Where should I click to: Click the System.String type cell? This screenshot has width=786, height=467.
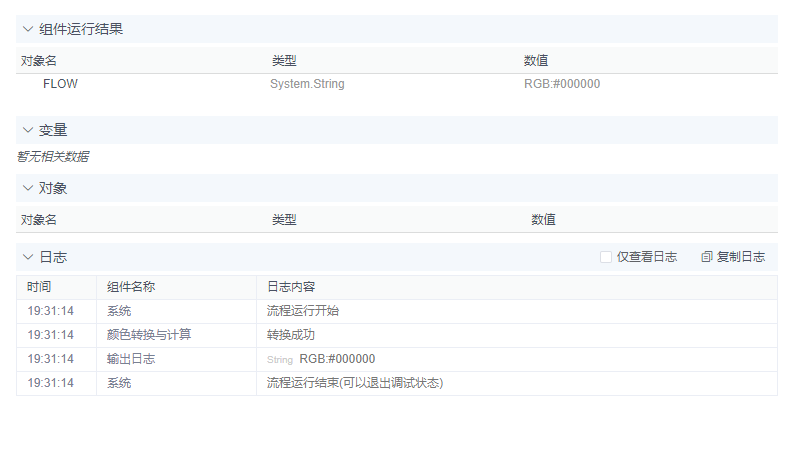pyautogui.click(x=307, y=84)
